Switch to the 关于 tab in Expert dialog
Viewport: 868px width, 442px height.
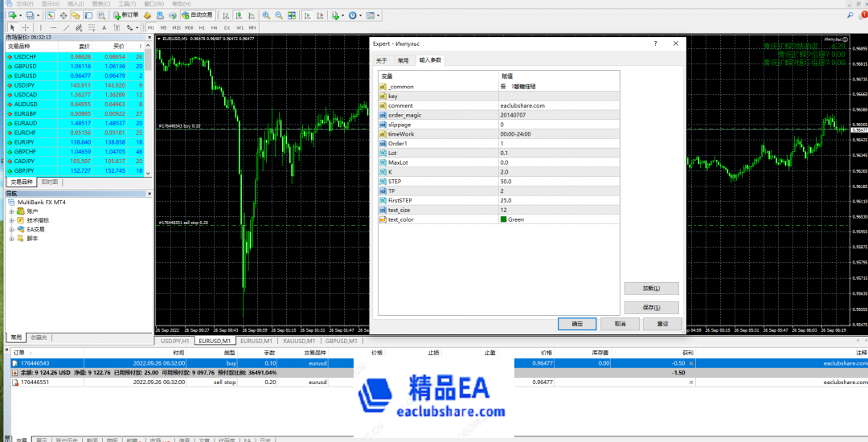coord(382,60)
